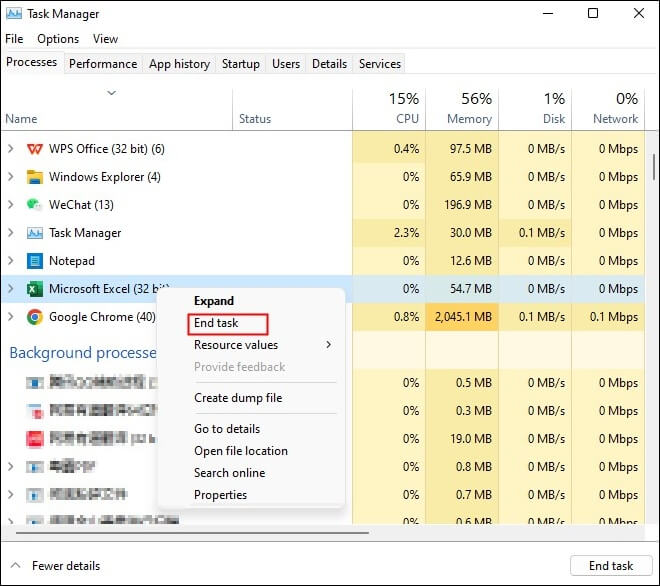Image resolution: width=660 pixels, height=586 pixels.
Task: Collapse view with Fewer details
Action: tap(57, 565)
